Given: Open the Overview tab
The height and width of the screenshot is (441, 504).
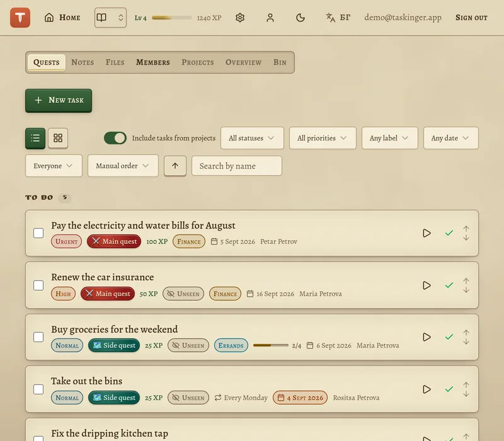Looking at the screenshot, I should tap(243, 62).
